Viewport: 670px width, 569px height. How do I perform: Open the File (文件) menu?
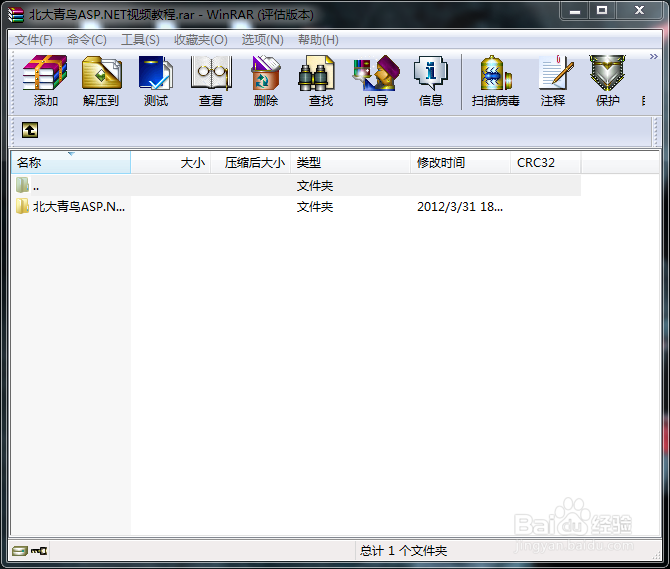click(x=34, y=40)
